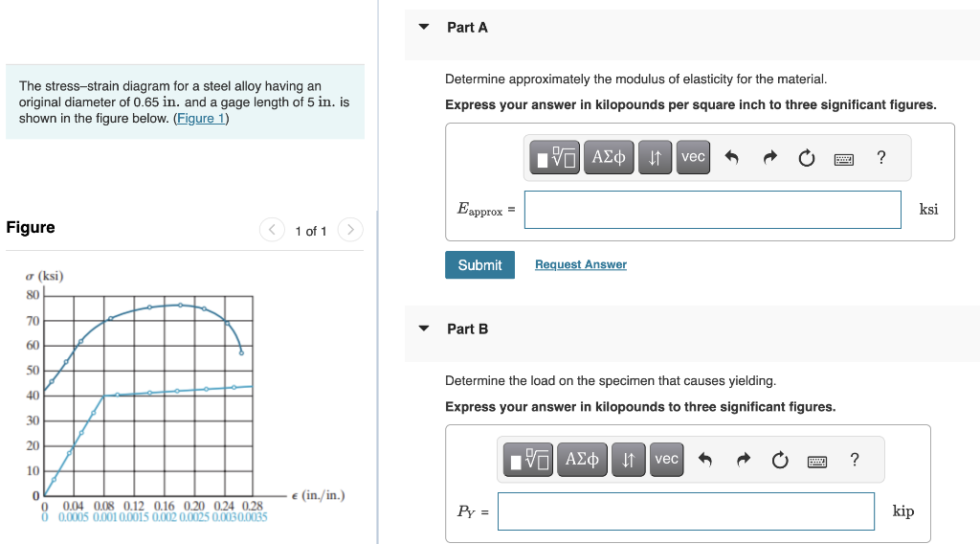
Task: Click the undo arrow in Part A
Action: point(731,158)
